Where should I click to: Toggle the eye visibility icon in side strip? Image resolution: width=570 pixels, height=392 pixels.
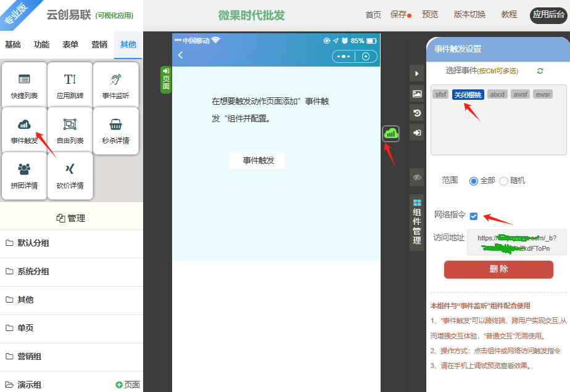[x=417, y=177]
